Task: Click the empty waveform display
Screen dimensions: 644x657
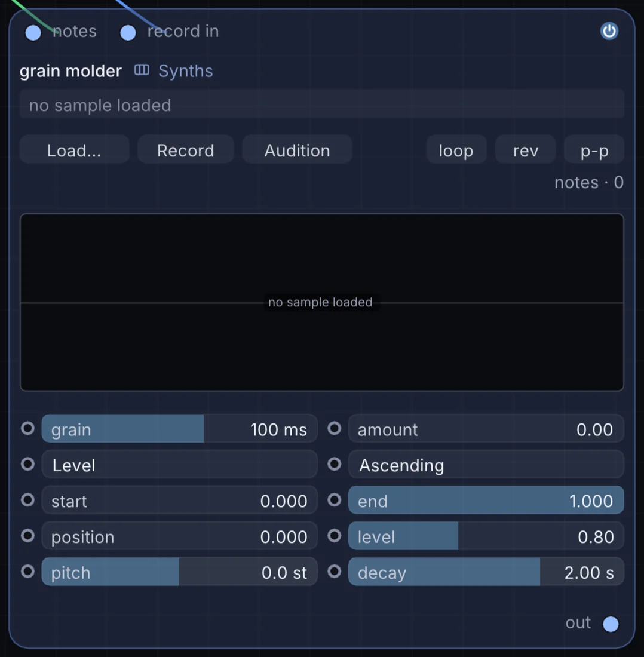Action: coord(322,302)
